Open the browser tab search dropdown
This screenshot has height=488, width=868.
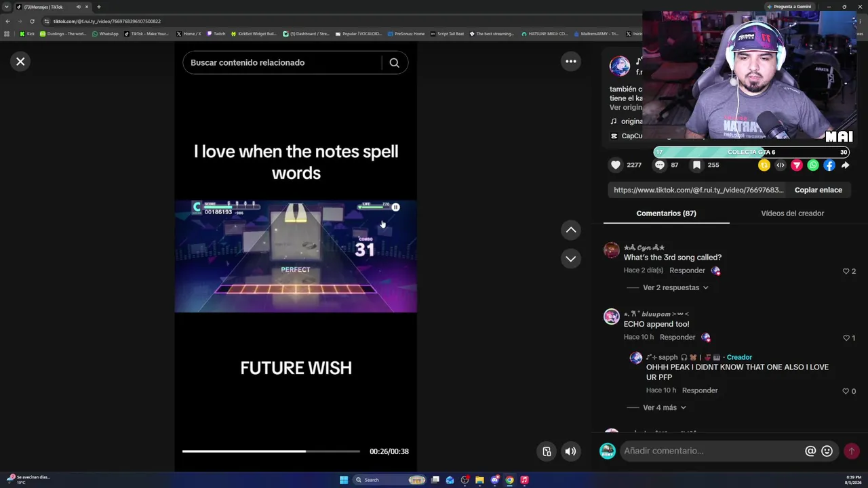(x=7, y=7)
